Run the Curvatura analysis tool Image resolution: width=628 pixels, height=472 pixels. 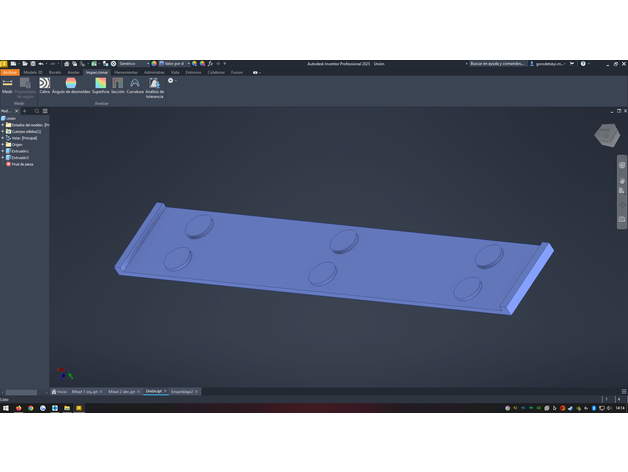coord(135,85)
